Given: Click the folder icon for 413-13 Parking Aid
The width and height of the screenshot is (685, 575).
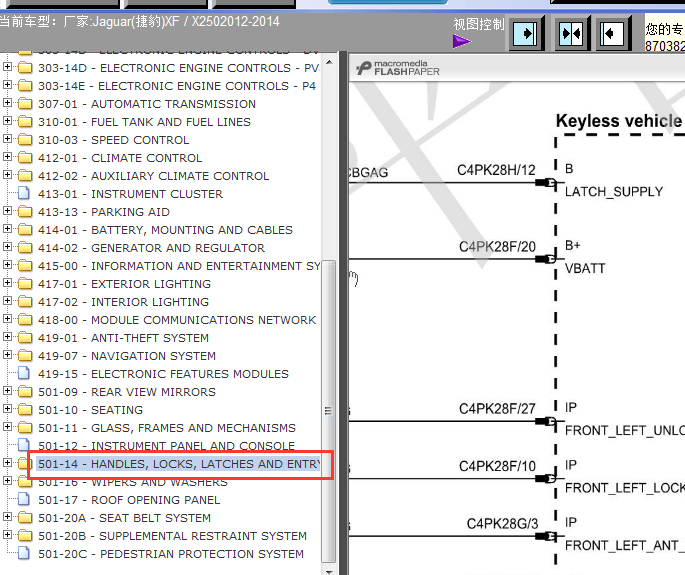Looking at the screenshot, I should [x=25, y=211].
